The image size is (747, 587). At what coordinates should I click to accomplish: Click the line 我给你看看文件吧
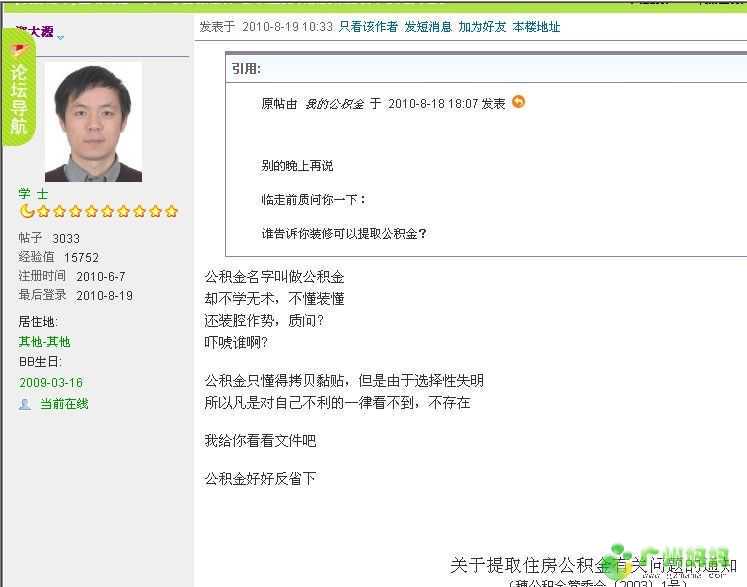[x=260, y=440]
